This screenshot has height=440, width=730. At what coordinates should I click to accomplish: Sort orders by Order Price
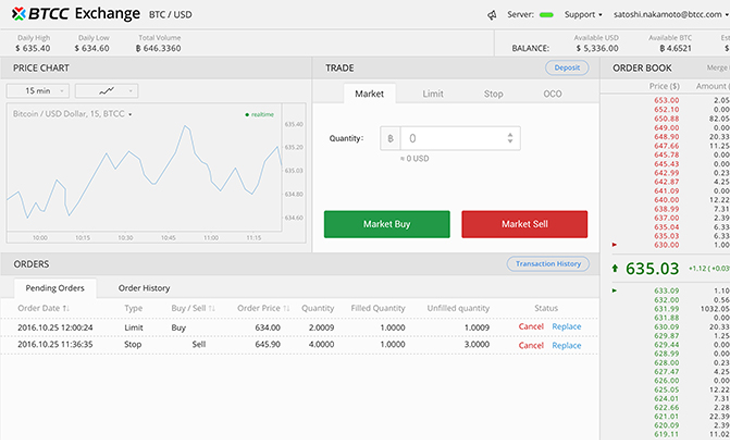click(264, 308)
